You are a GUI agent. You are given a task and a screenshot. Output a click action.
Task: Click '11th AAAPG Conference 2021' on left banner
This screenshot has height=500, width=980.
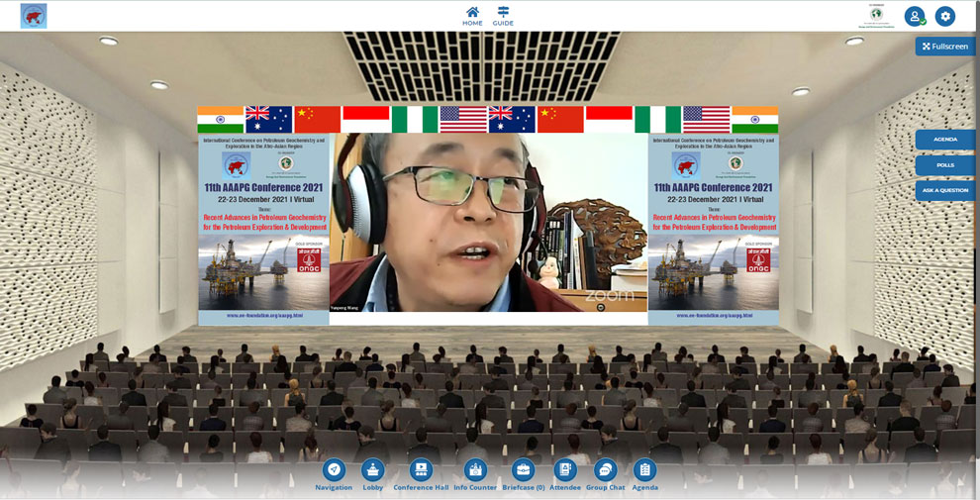point(263,187)
